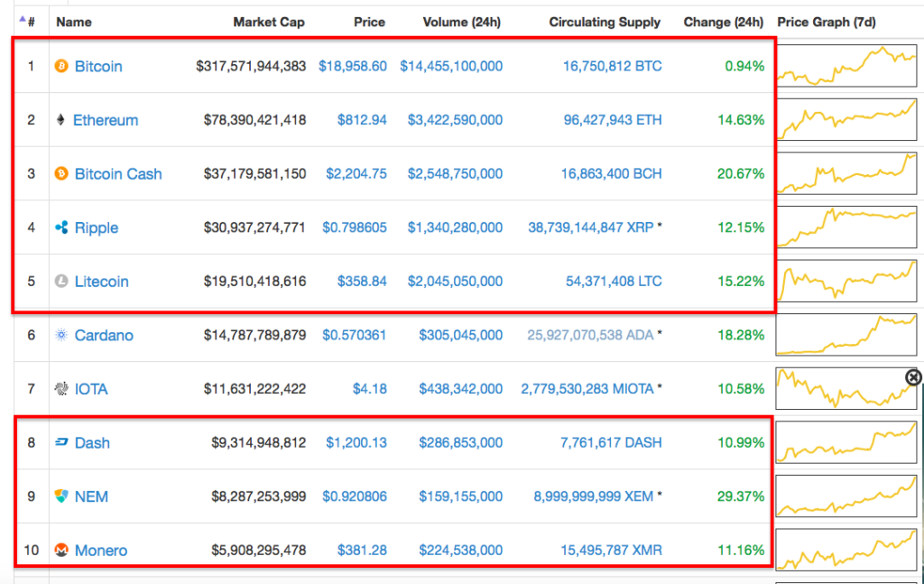Sort by Change (24h) header

point(723,22)
